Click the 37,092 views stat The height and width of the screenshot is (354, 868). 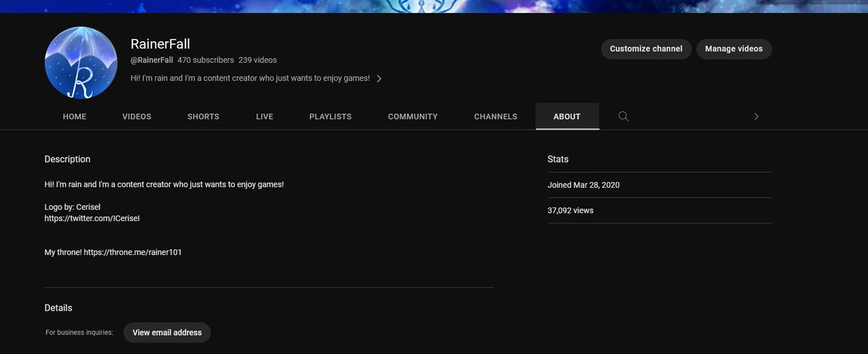(x=571, y=210)
